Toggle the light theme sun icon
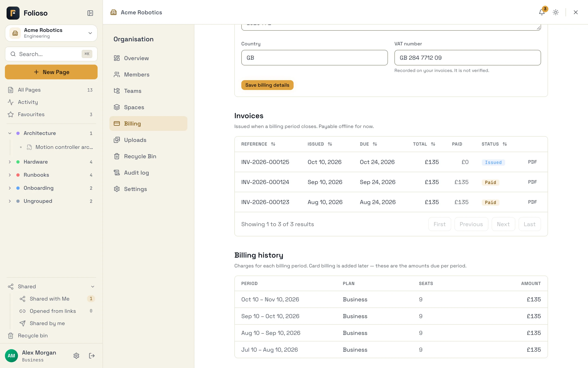This screenshot has height=368, width=588. tap(556, 12)
